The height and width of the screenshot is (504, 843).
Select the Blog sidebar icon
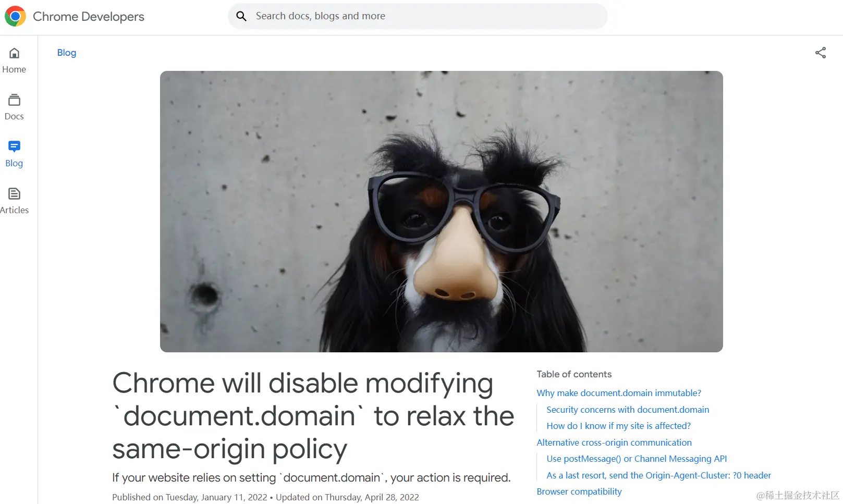coord(14,146)
